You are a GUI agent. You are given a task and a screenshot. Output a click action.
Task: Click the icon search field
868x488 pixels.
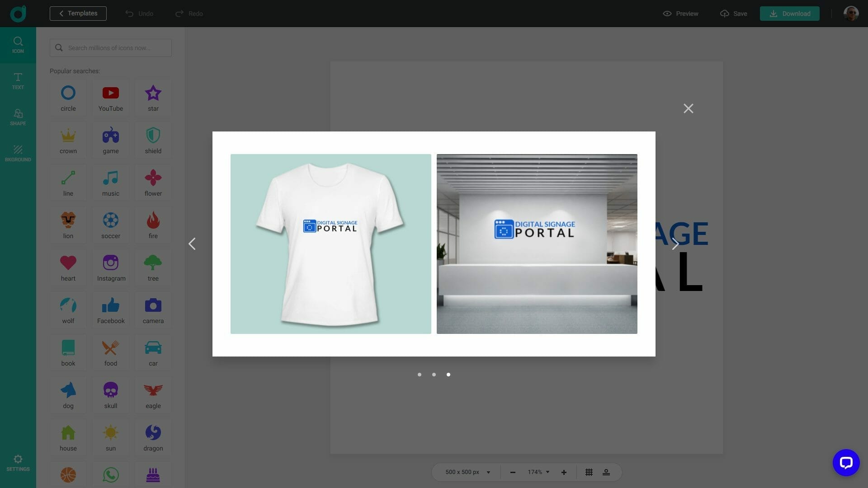pos(110,47)
